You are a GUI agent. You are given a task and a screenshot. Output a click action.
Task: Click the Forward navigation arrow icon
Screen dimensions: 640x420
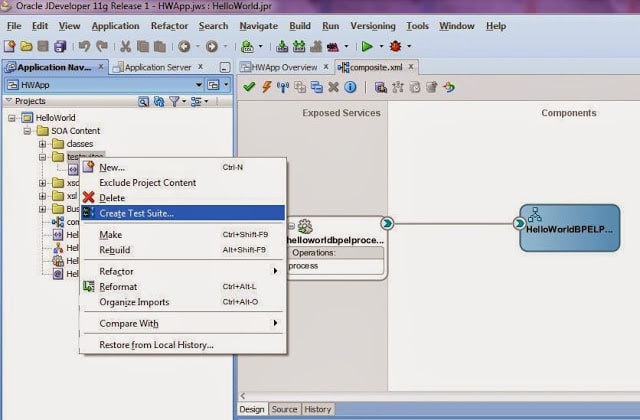point(211,47)
